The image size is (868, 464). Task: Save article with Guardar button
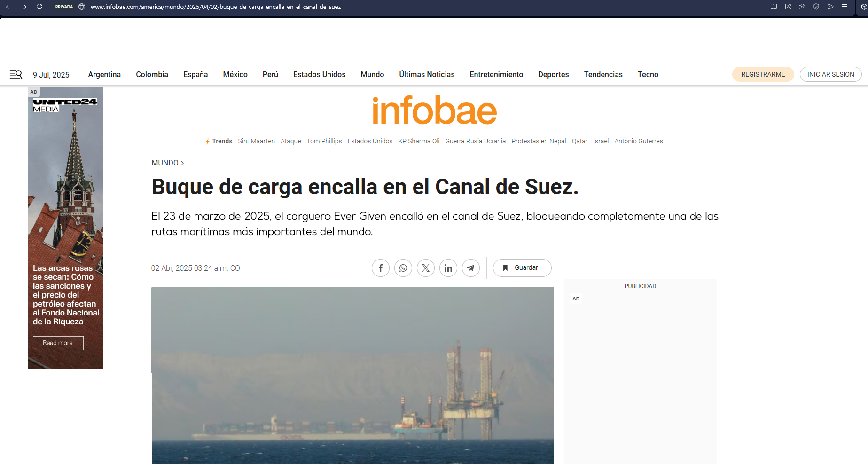[522, 267]
